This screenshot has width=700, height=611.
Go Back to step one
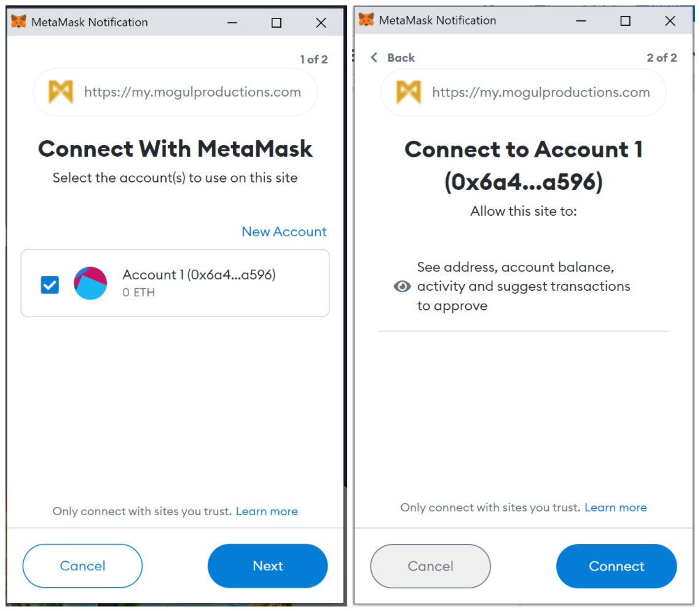tap(393, 58)
